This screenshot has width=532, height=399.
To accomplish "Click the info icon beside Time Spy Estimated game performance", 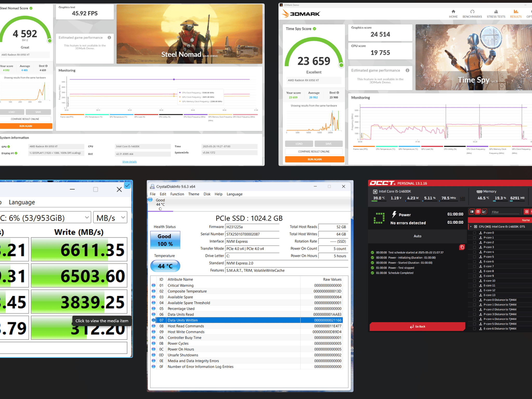I will [x=407, y=70].
